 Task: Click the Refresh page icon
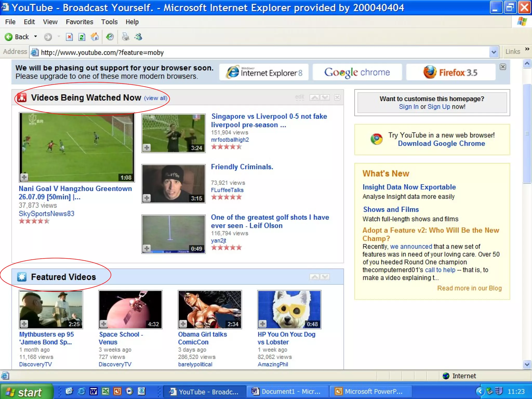[x=82, y=37]
